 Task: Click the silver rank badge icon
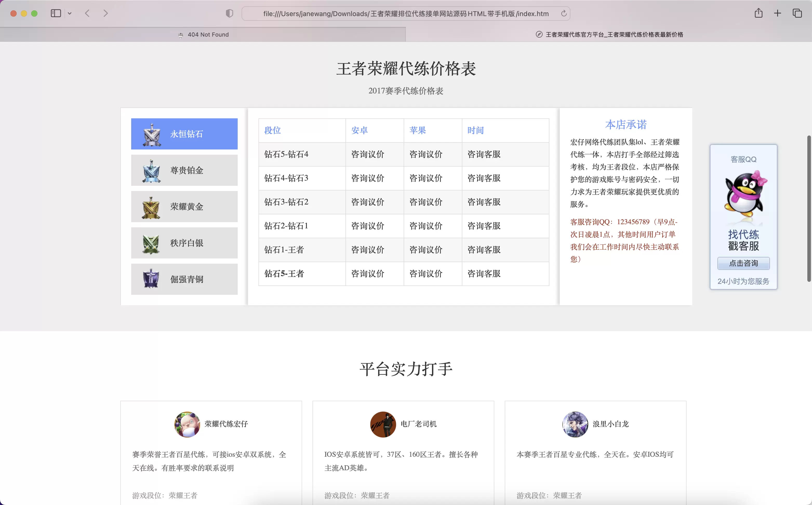[x=151, y=244]
